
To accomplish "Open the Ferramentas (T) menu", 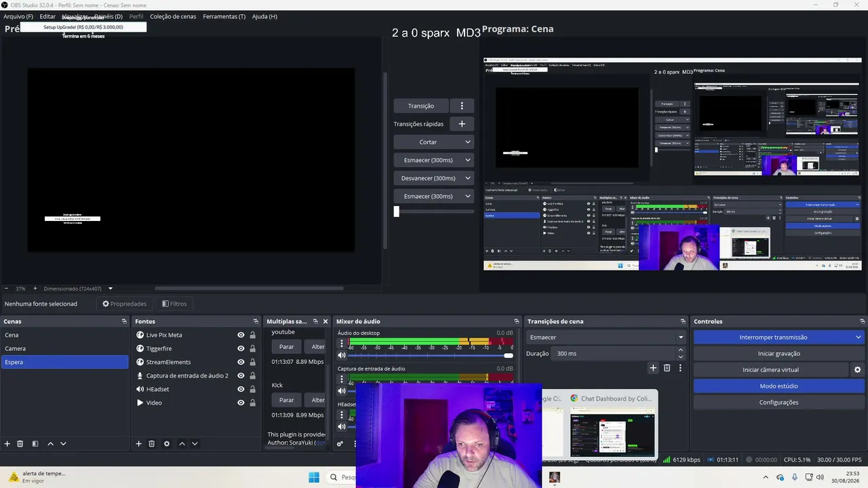I will (x=224, y=16).
